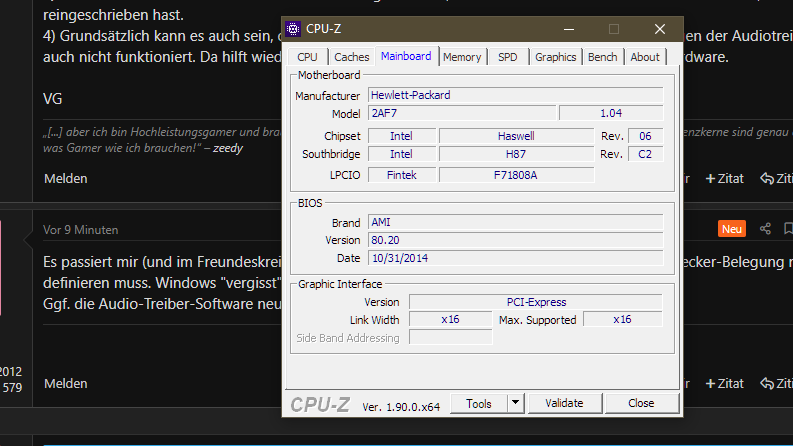
Task: Click the Chipset name Haswell
Action: click(x=516, y=136)
